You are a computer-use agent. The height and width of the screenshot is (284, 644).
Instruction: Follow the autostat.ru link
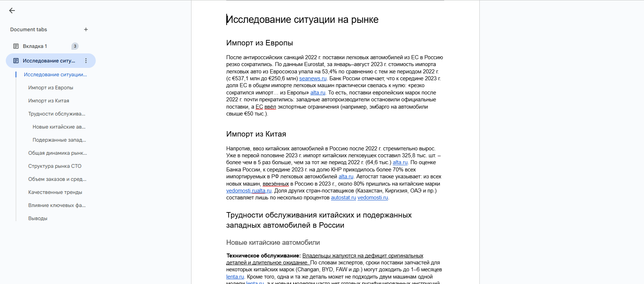343,198
